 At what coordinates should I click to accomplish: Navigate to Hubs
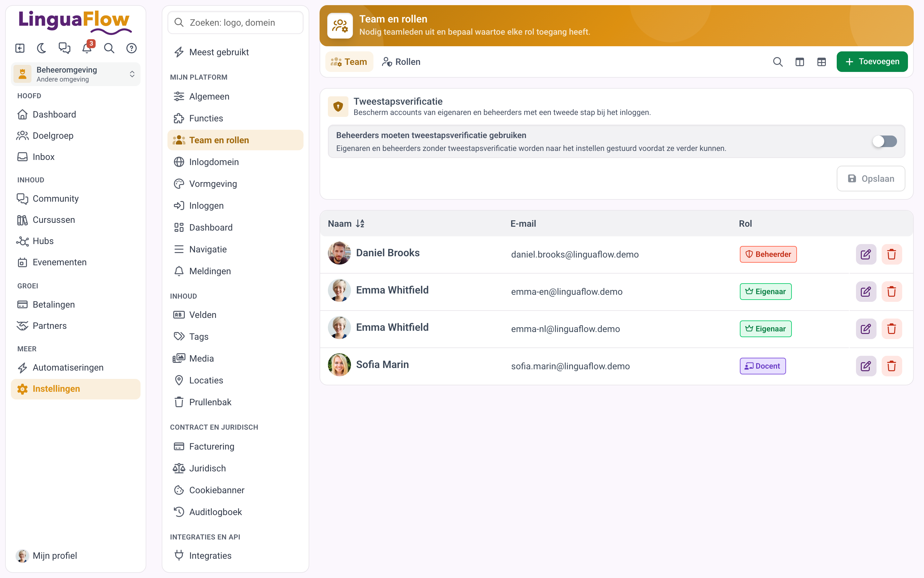click(76, 241)
